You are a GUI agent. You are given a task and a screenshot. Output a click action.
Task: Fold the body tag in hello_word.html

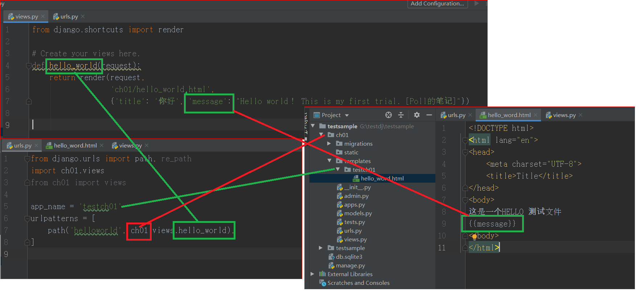pyautogui.click(x=465, y=200)
